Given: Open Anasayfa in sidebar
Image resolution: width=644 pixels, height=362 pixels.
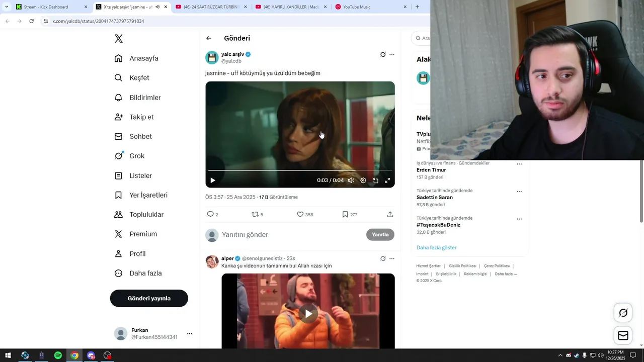Looking at the screenshot, I should 136,58.
